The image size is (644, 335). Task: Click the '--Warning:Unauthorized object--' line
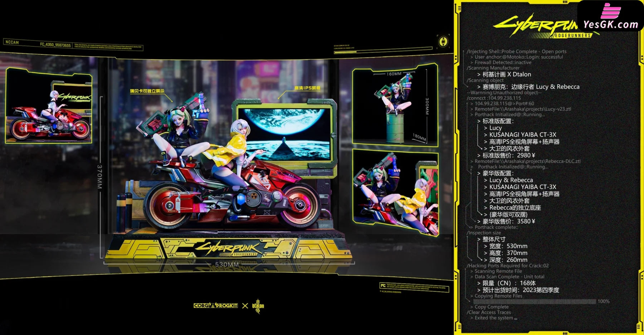click(x=504, y=93)
